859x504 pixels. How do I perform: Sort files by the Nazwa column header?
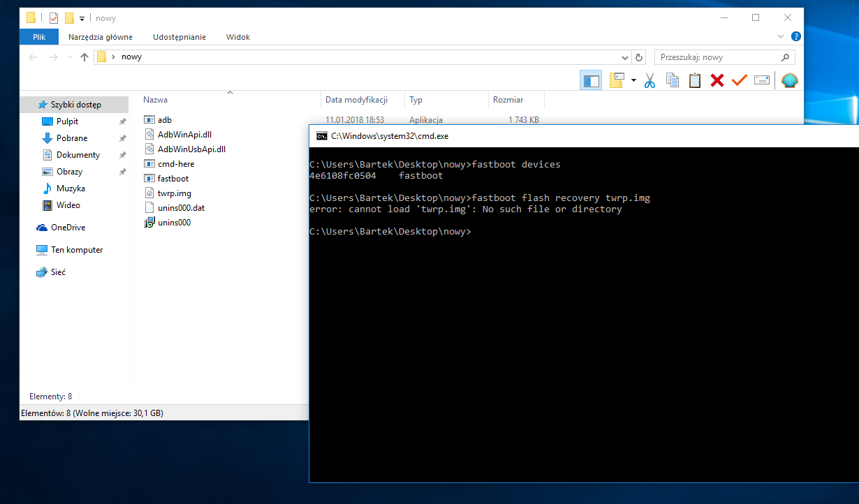tap(156, 100)
